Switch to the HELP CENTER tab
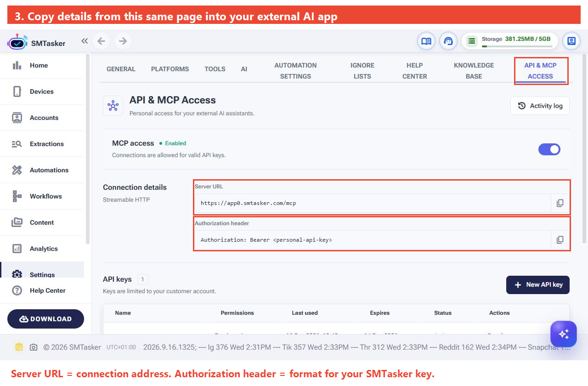 [415, 71]
